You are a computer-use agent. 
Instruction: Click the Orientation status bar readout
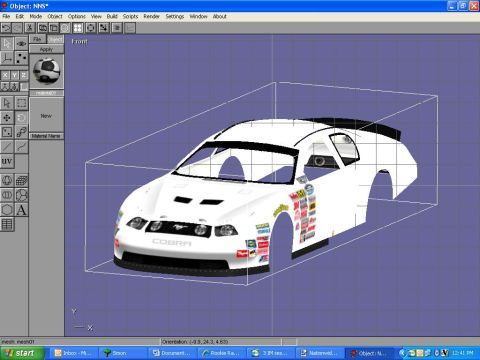[x=221, y=342]
